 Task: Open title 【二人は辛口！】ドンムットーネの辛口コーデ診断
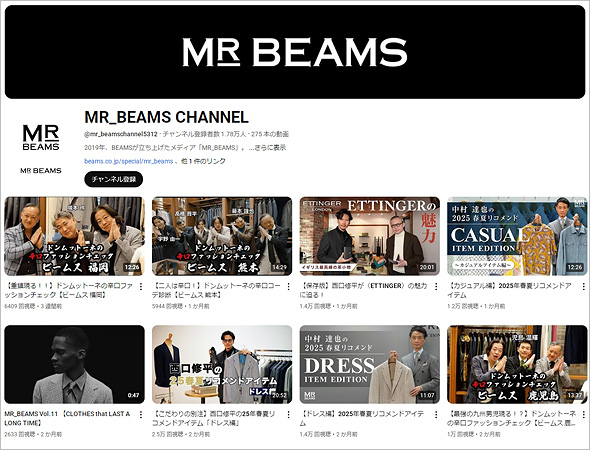[217, 290]
